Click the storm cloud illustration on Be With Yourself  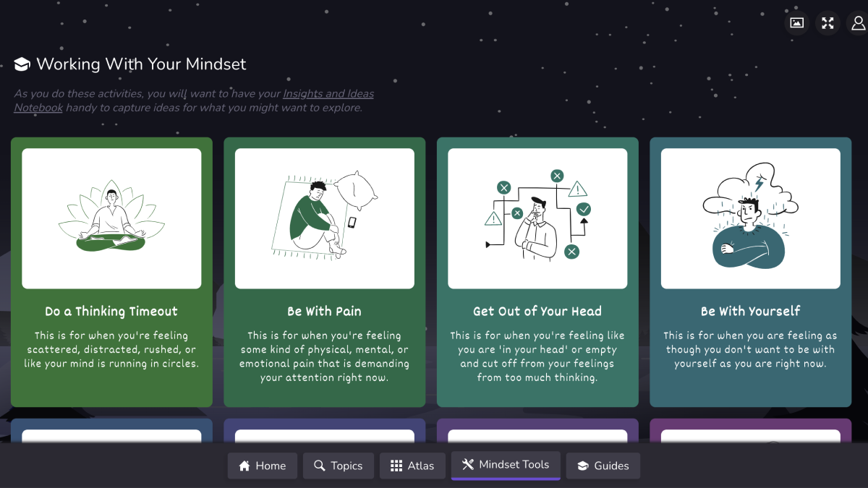point(750,217)
